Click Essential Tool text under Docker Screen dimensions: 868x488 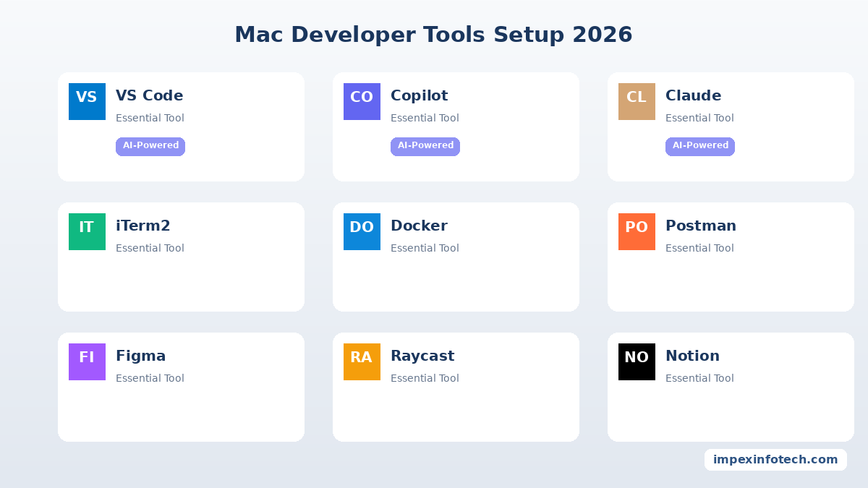[425, 248]
